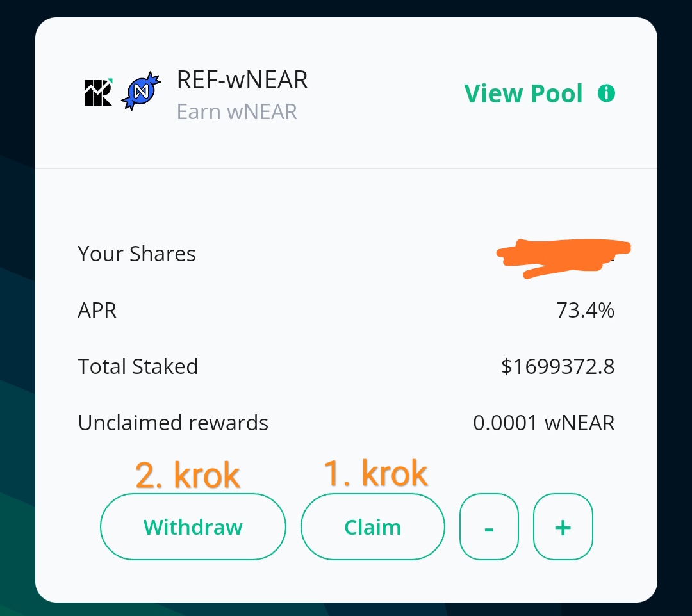
Task: Select the $1699372.8 total staked amount
Action: (557, 367)
